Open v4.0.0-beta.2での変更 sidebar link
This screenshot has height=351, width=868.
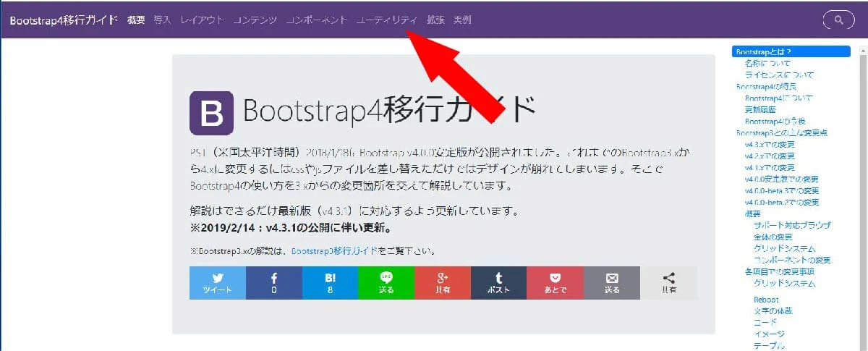pyautogui.click(x=782, y=202)
